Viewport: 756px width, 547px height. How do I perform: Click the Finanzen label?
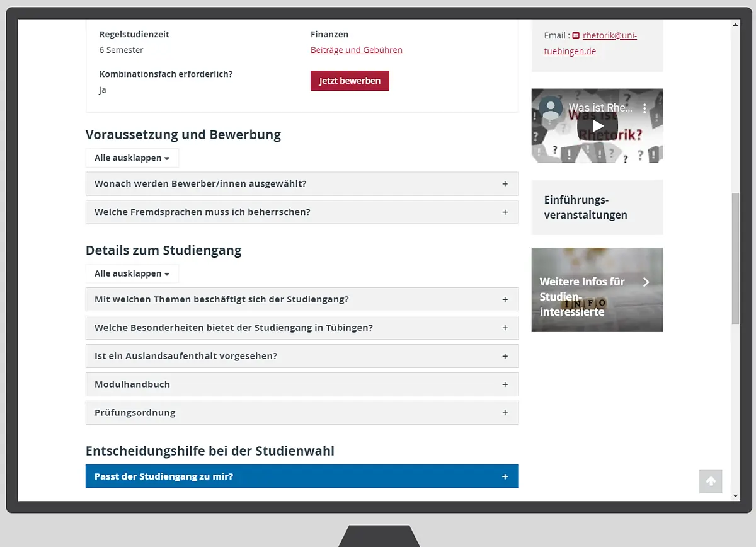[329, 35]
